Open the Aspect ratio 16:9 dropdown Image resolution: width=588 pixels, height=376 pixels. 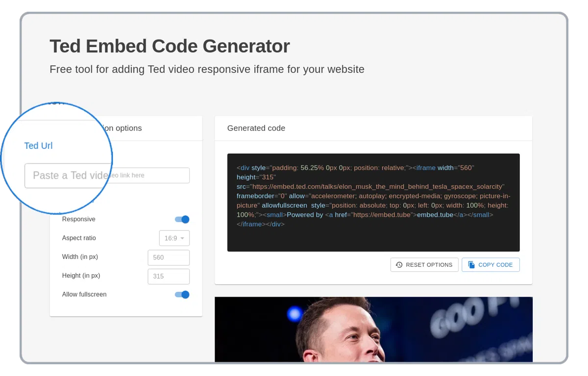(x=174, y=238)
